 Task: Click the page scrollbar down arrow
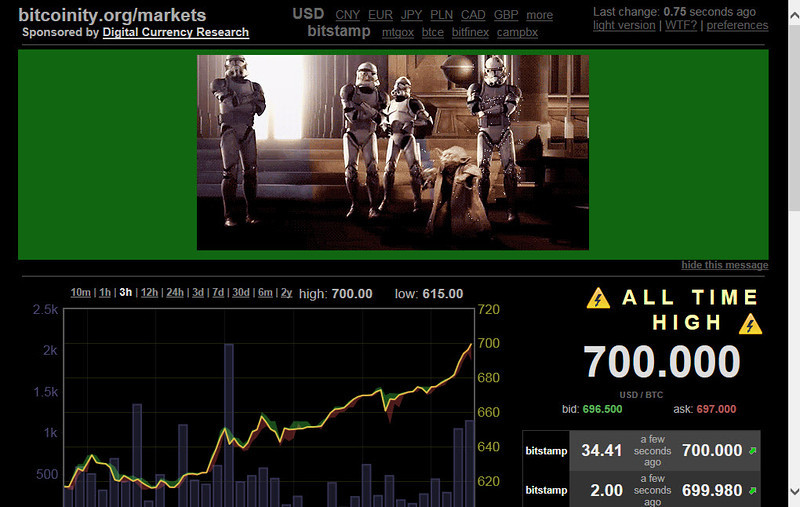(x=794, y=491)
